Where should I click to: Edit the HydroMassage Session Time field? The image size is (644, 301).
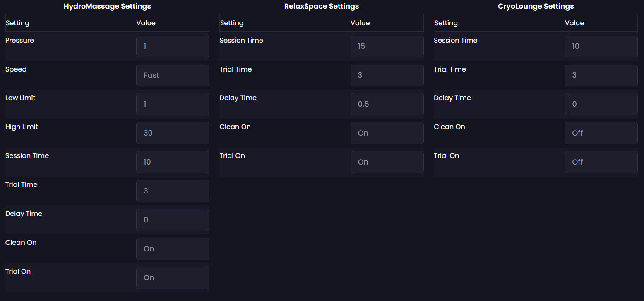[x=173, y=162]
